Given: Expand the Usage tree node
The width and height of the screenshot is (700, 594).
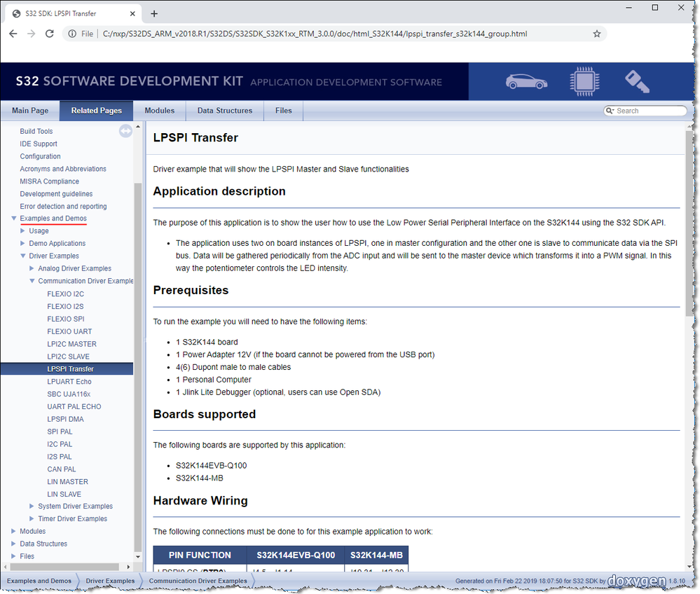Looking at the screenshot, I should click(22, 230).
